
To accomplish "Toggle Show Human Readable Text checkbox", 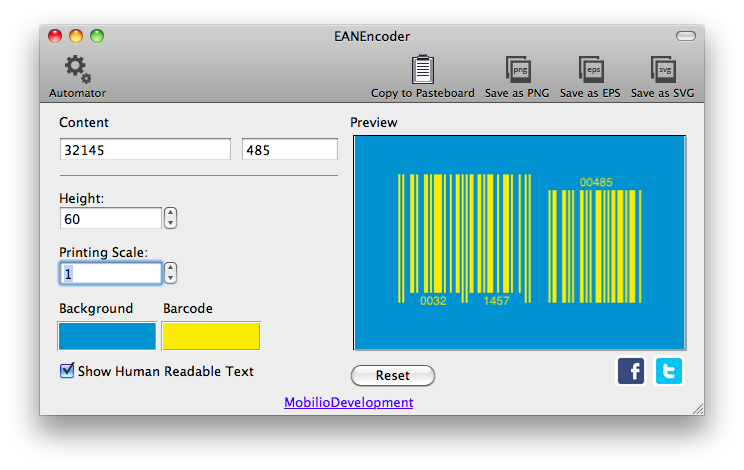I will (67, 370).
